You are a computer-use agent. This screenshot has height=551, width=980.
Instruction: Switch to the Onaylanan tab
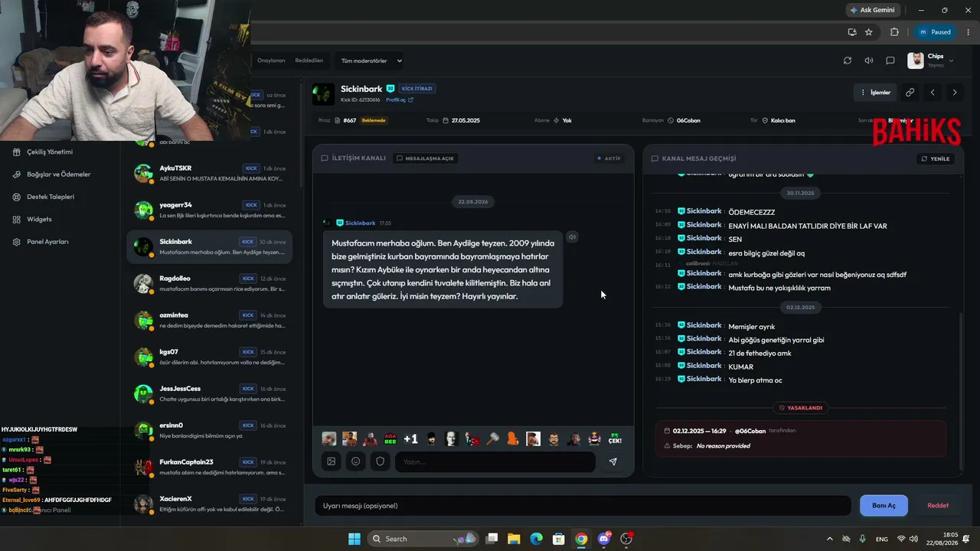(271, 60)
